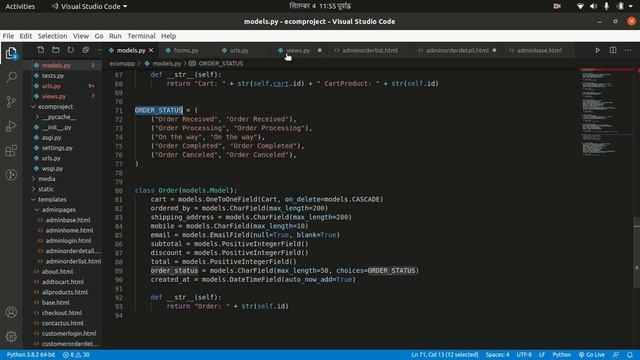This screenshot has width=640, height=360.
Task: Open the Manage gear icon
Action: point(11,336)
